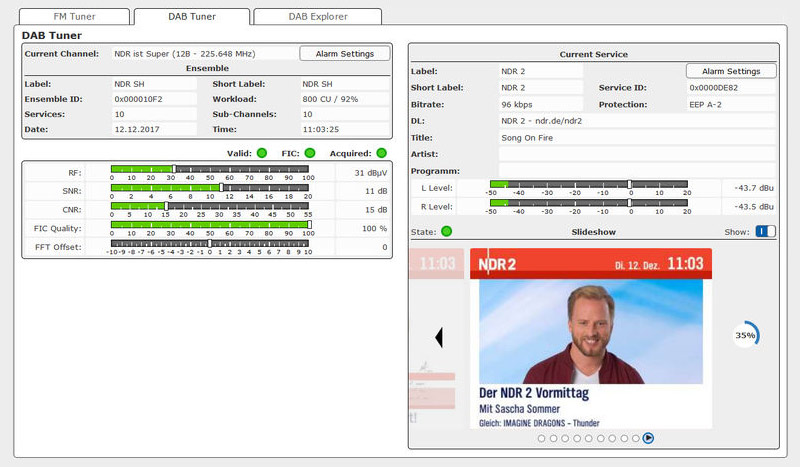This screenshot has height=467, width=800.
Task: Click the Valid green status LED
Action: coord(262,153)
